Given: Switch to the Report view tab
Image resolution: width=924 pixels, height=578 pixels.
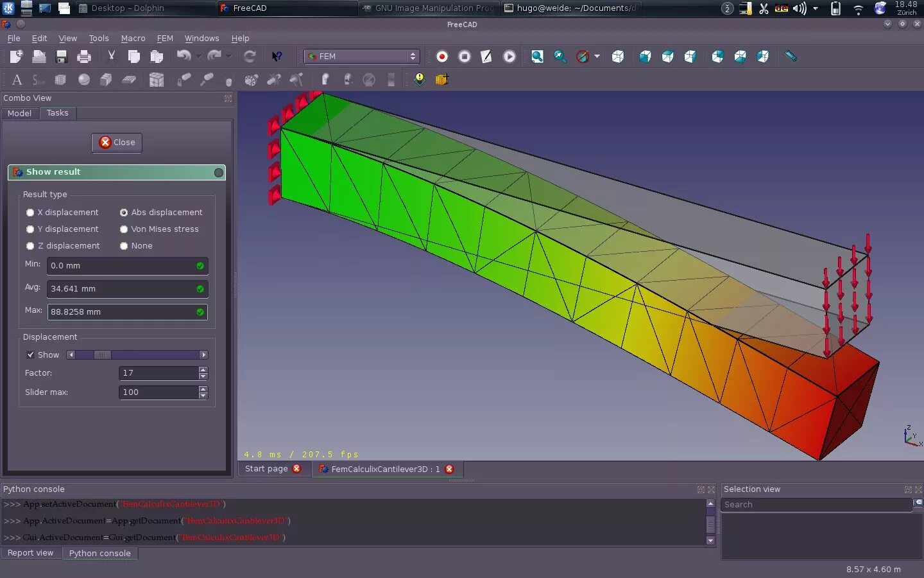Looking at the screenshot, I should (x=30, y=553).
